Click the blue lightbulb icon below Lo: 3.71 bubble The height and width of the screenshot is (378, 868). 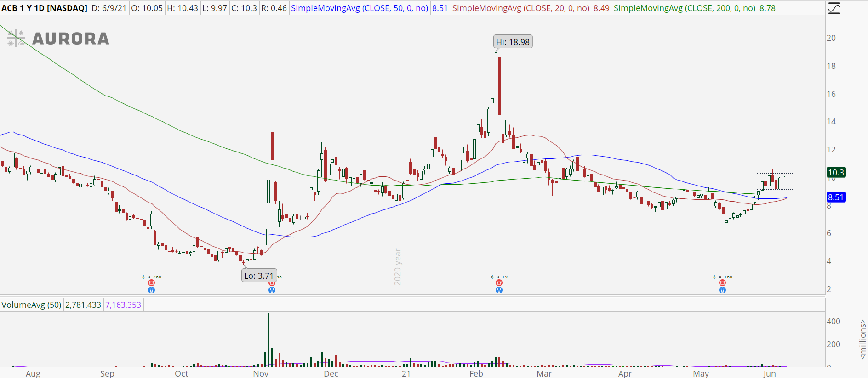[x=272, y=290]
